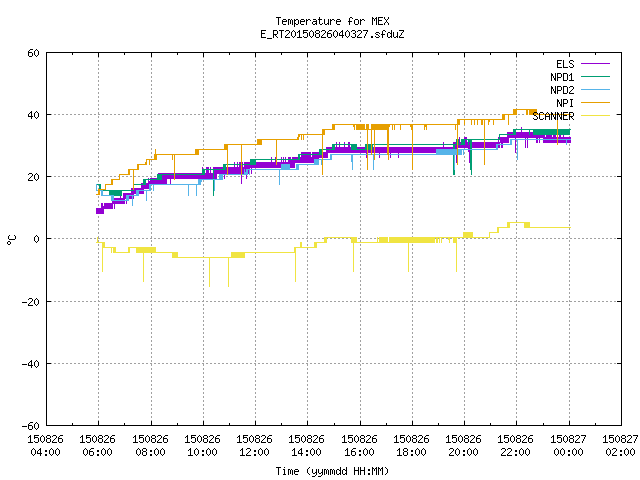Click the x-axis label '150826 18:00'
The width and height of the screenshot is (640, 480).
[x=411, y=446]
